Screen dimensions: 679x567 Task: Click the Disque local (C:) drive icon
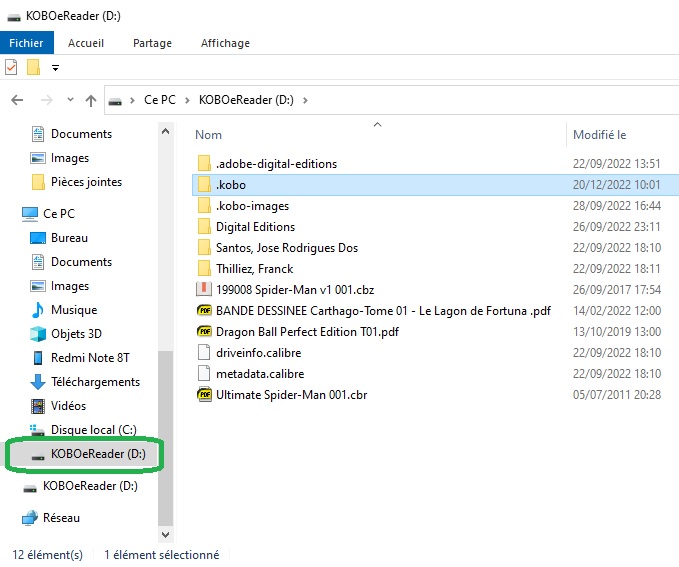pyautogui.click(x=38, y=430)
